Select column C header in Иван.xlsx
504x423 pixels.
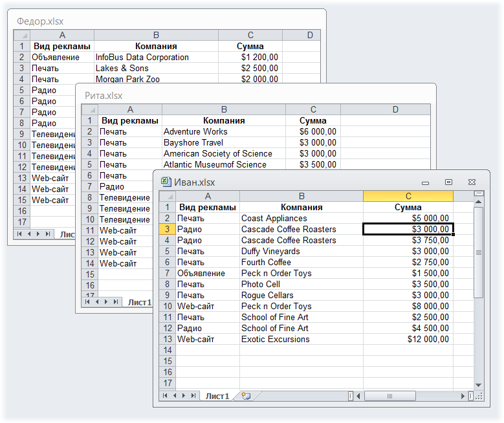click(408, 196)
